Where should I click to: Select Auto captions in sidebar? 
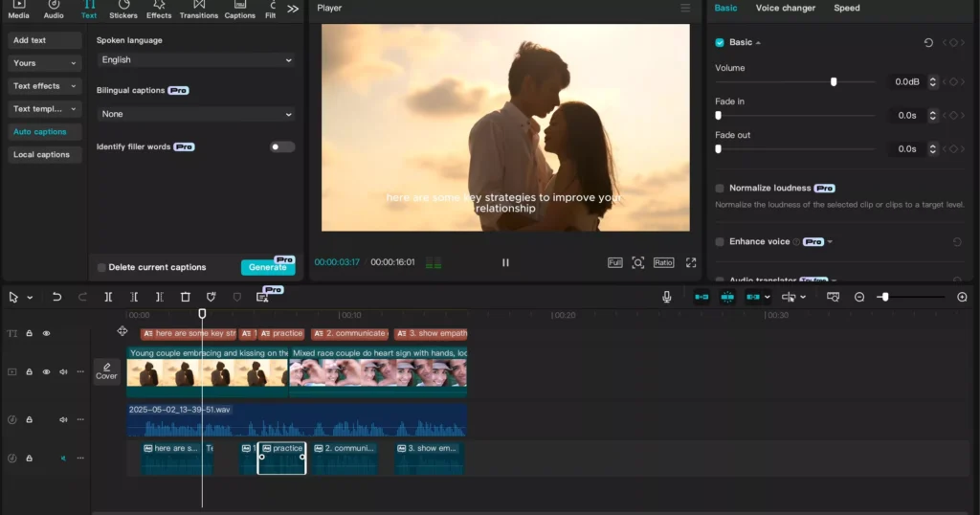[x=44, y=132]
